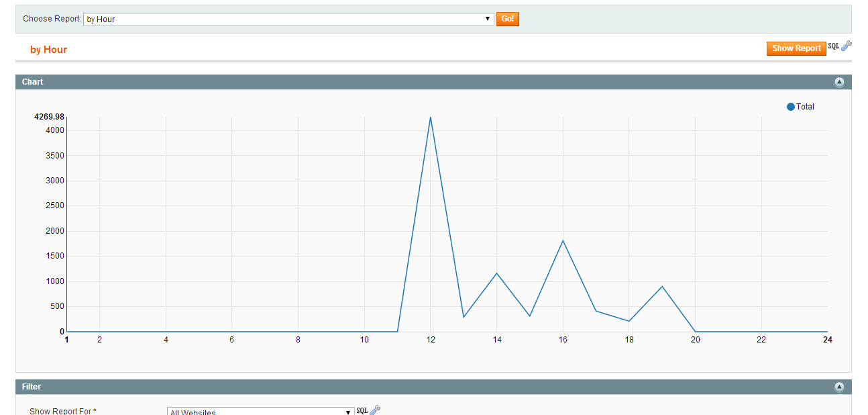This screenshot has height=415, width=868.
Task: Toggle the Total legend marker
Action: pyautogui.click(x=791, y=107)
